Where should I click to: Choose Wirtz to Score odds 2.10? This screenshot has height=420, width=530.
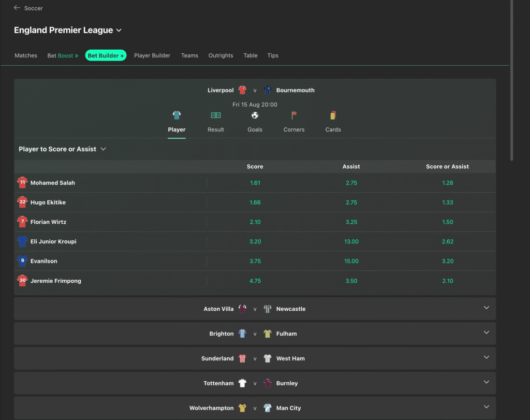coord(255,222)
